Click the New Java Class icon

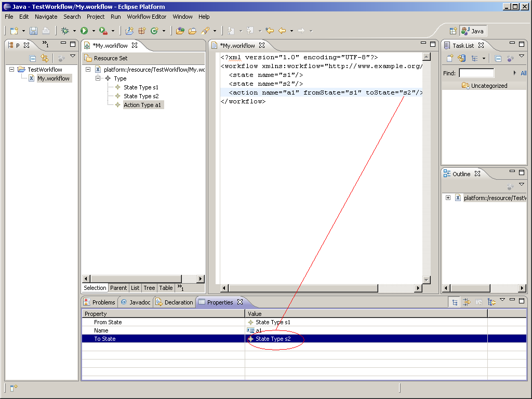point(154,31)
